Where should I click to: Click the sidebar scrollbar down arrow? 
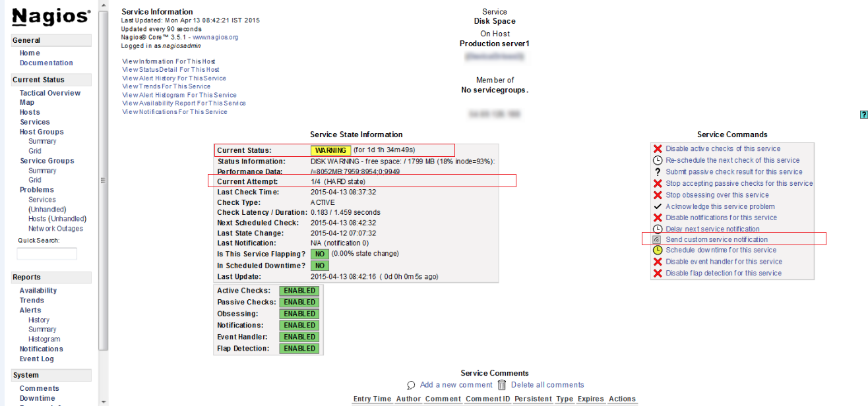(103, 401)
